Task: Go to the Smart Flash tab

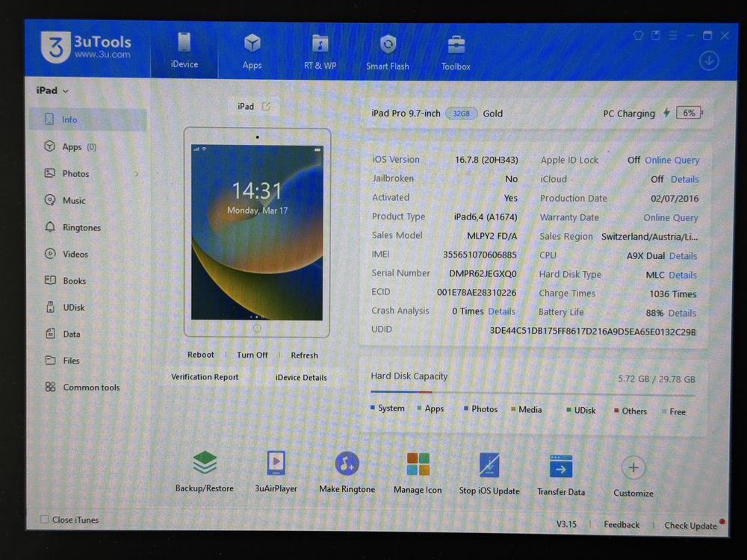Action: (388, 52)
